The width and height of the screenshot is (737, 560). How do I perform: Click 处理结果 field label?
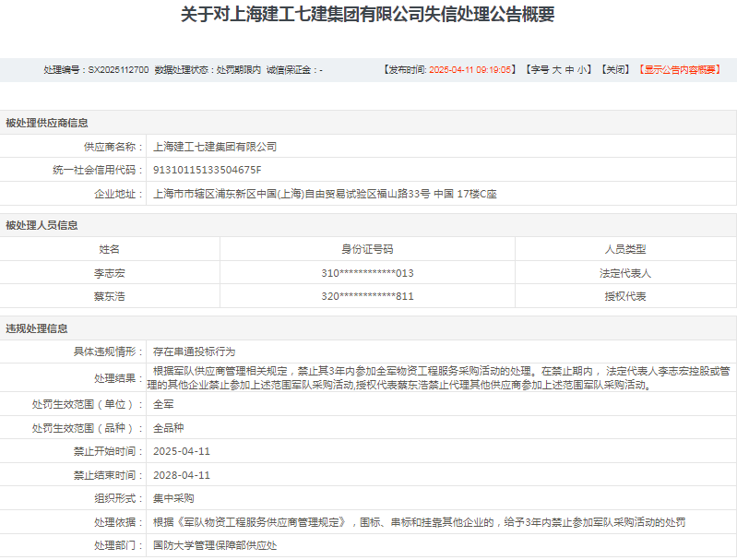(118, 378)
